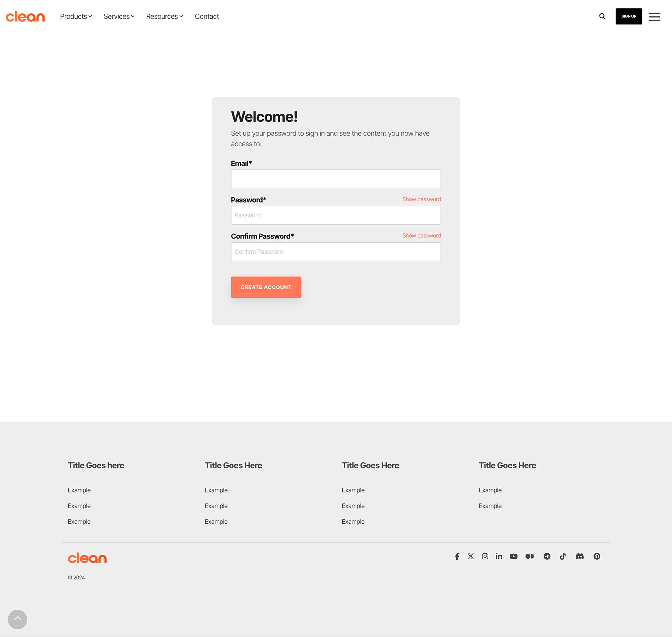The width and height of the screenshot is (672, 637).
Task: Click the CREATE ACCOUNT button
Action: click(266, 287)
